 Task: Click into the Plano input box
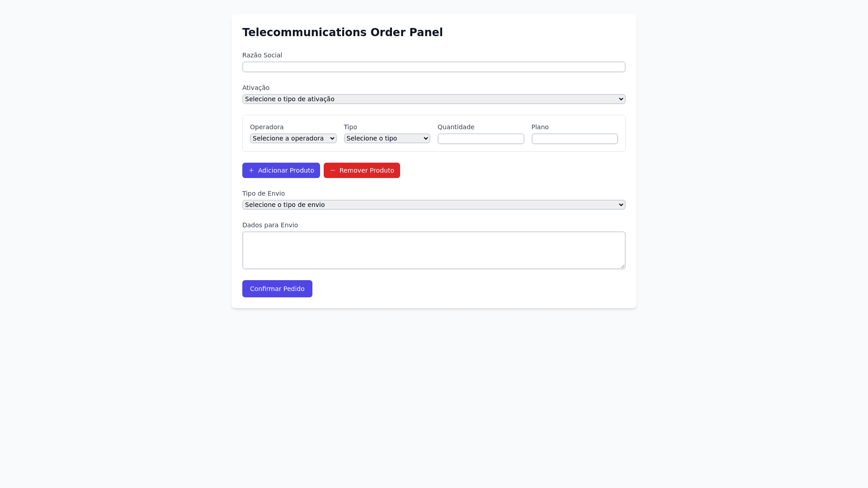(574, 139)
